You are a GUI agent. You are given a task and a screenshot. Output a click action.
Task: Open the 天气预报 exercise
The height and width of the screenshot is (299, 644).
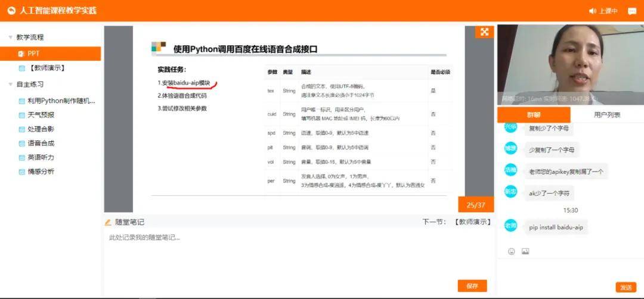41,116
